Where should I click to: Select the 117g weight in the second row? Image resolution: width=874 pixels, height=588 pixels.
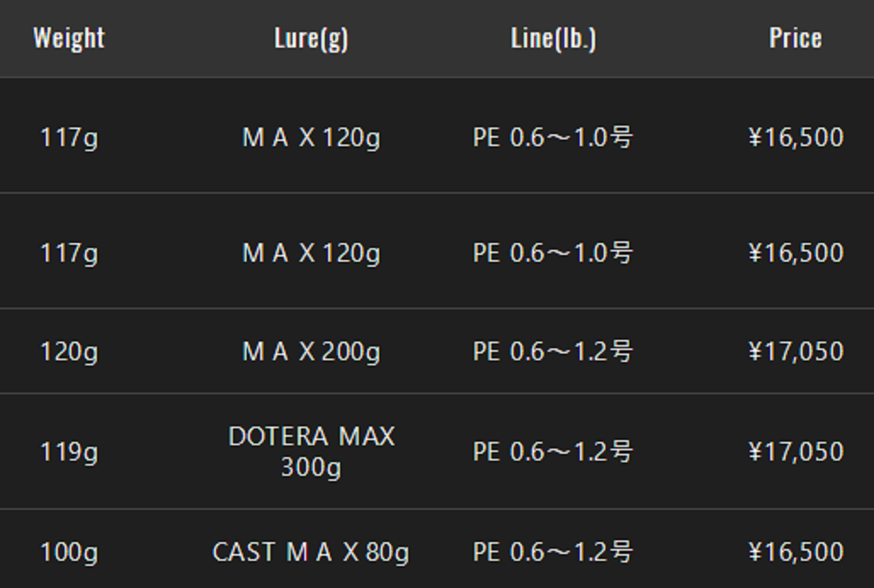click(69, 253)
